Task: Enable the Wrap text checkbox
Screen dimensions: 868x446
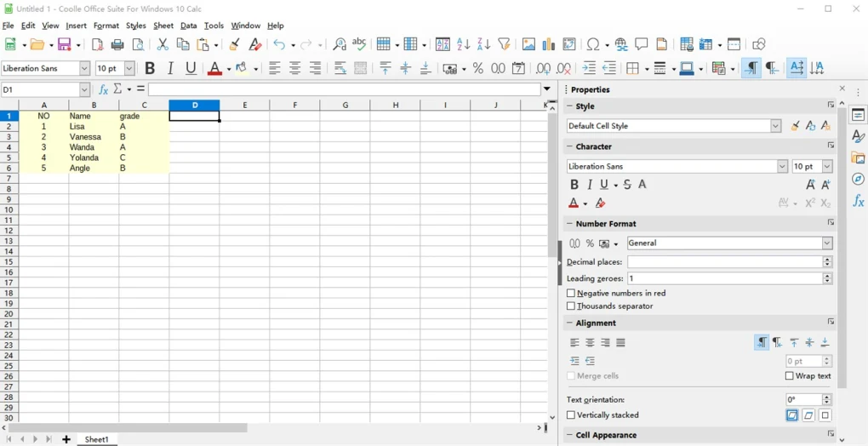Action: click(789, 376)
